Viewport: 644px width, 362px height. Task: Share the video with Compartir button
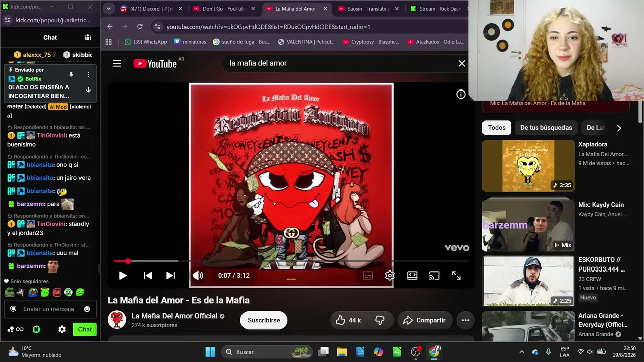(x=425, y=320)
